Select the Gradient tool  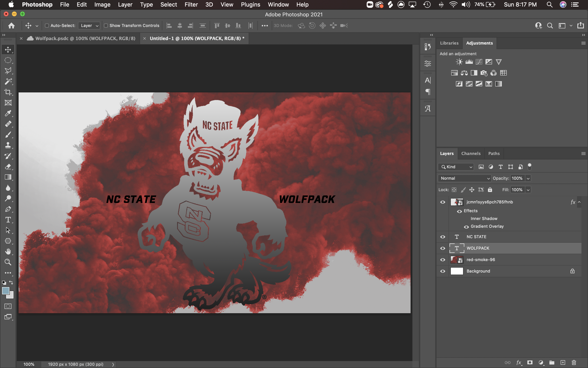8,177
